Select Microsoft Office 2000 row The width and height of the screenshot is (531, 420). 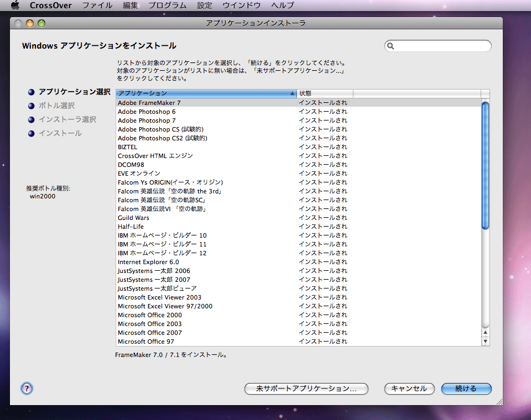(298, 315)
